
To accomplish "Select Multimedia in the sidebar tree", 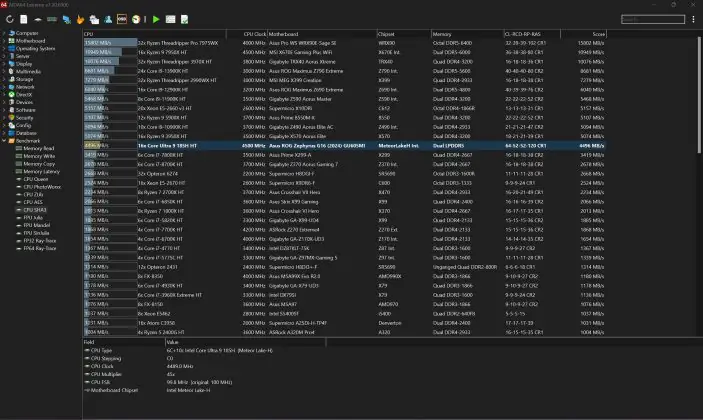I will point(28,71).
